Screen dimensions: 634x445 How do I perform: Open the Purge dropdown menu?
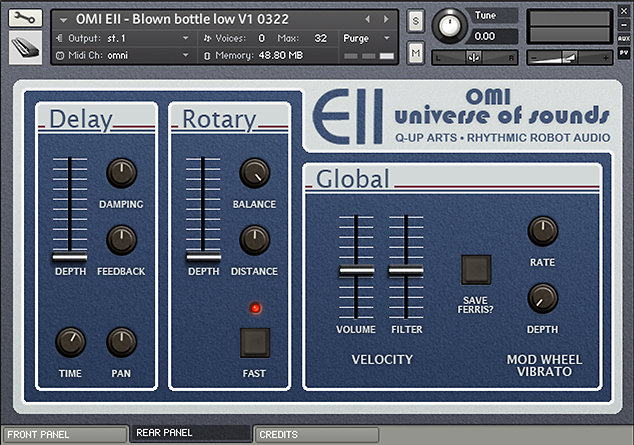tap(366, 38)
